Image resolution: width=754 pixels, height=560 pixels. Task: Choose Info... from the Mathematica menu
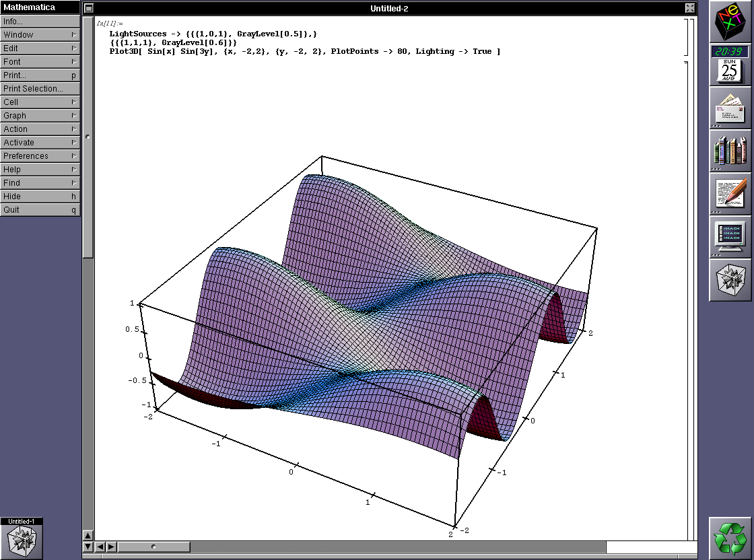(40, 22)
